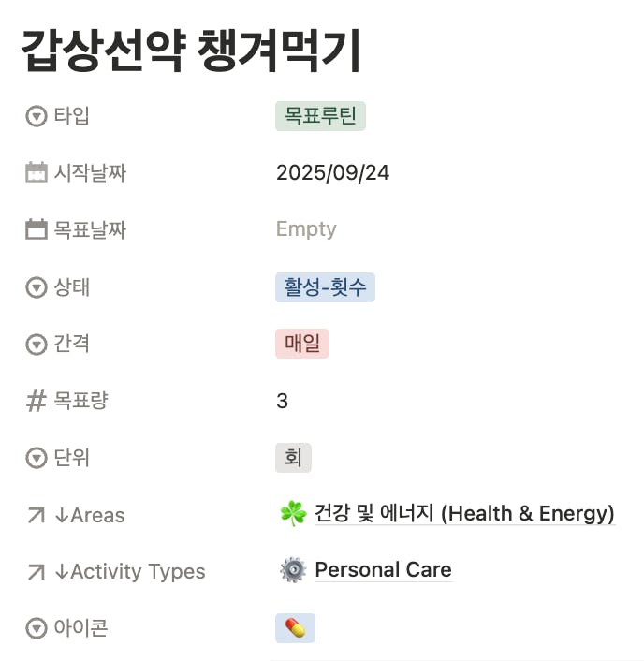Screen dimensions: 644x661
Task: Click the clover emoji icon for Health & Energy
Action: tap(293, 513)
